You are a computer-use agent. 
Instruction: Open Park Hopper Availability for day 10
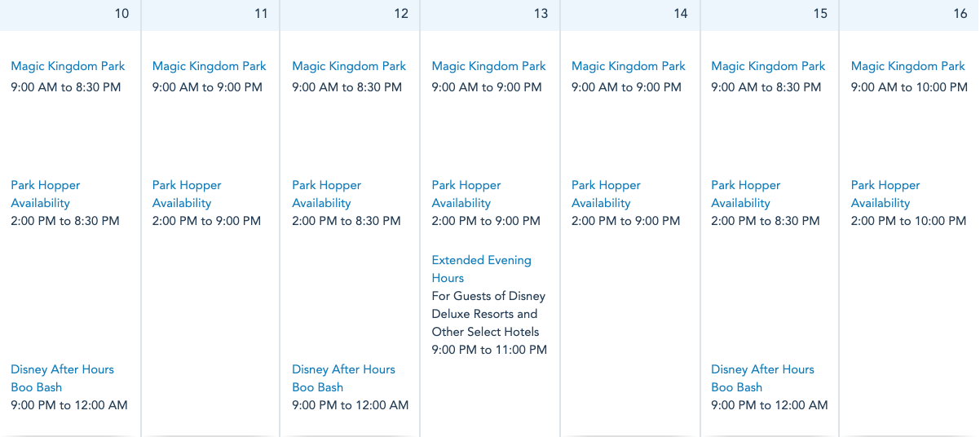click(45, 194)
